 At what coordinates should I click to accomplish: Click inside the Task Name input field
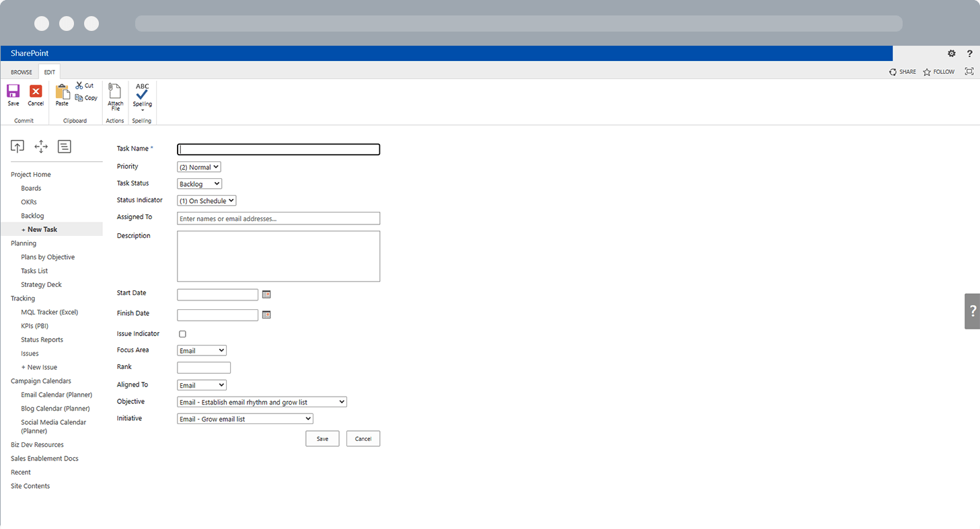tap(278, 149)
